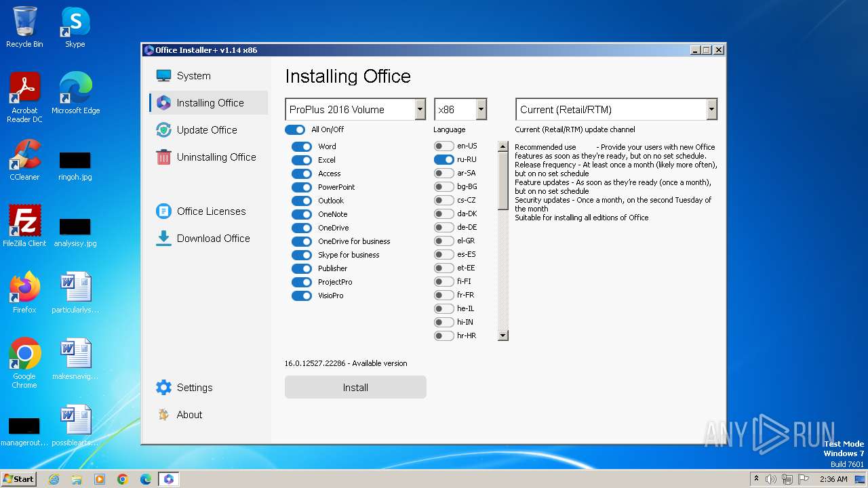The width and height of the screenshot is (868, 488).
Task: Click the Chrome icon in taskbar
Action: pos(123,479)
